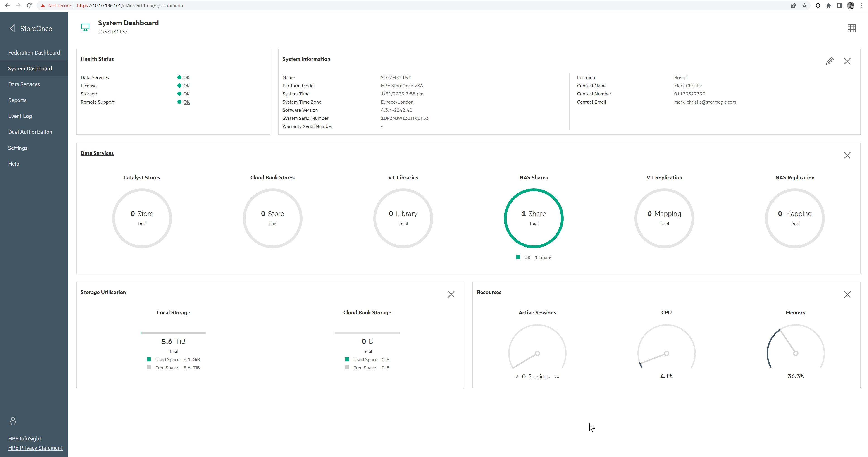Click the OK link for Remote Support health

tap(186, 102)
